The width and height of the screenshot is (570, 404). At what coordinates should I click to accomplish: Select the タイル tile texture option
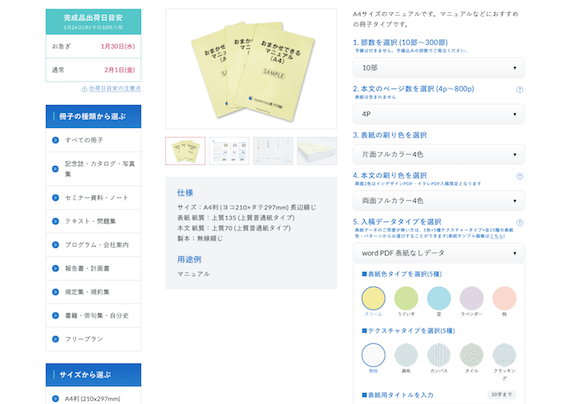471,355
